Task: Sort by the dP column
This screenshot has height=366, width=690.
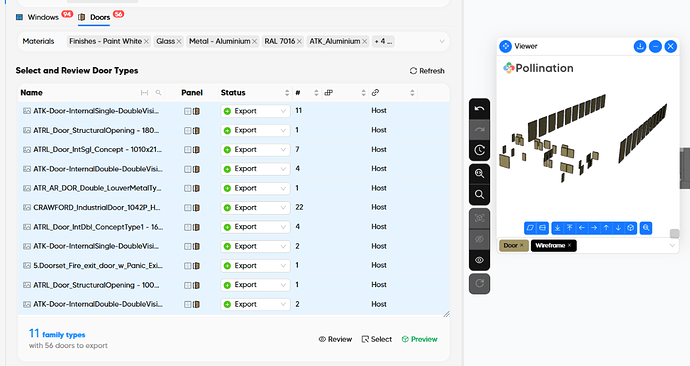Action: tap(363, 93)
